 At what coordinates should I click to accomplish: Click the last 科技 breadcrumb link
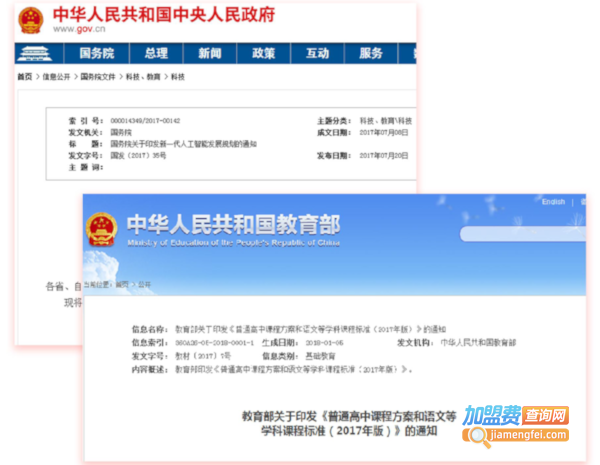coord(178,77)
